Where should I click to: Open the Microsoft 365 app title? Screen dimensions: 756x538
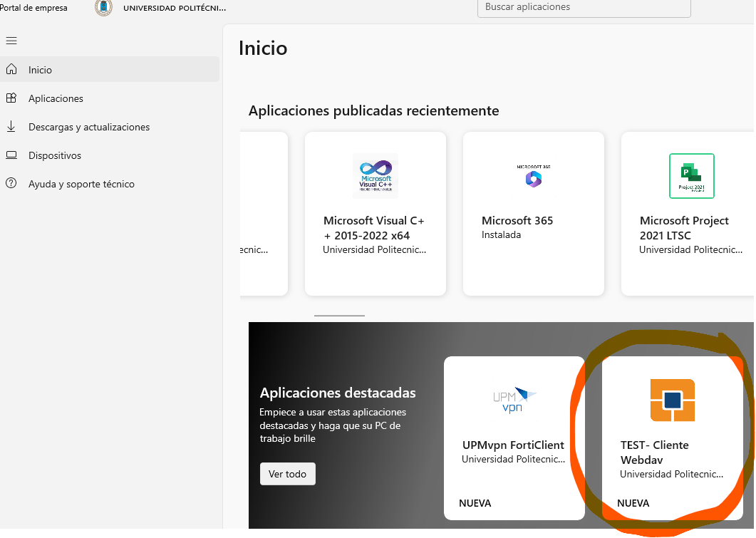(x=517, y=220)
